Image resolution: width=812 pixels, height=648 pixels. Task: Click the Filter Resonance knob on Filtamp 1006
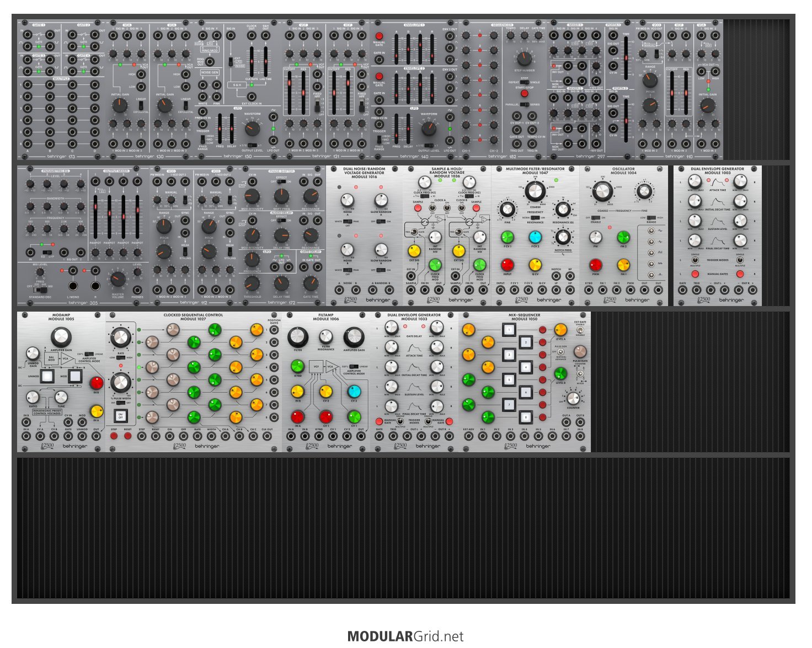click(x=326, y=336)
